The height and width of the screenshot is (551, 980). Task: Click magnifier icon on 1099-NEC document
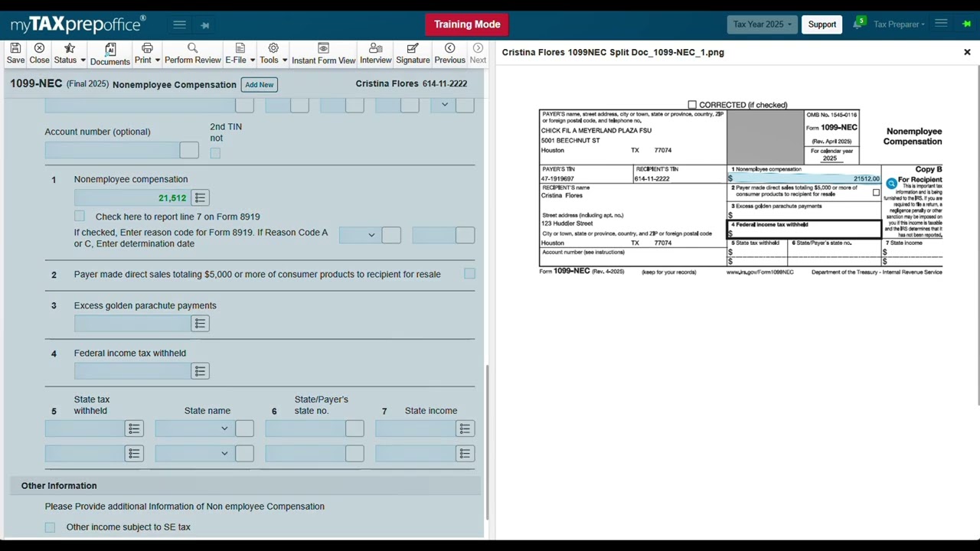[x=891, y=184]
